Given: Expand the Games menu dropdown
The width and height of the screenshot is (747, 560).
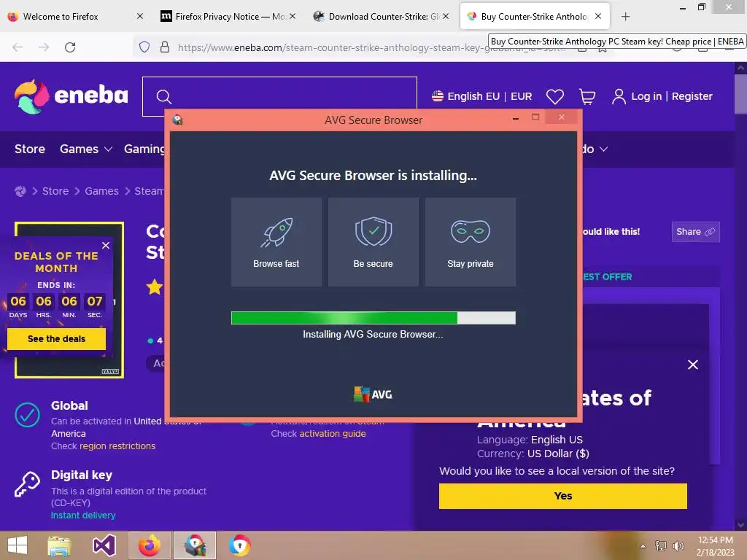Looking at the screenshot, I should 86,149.
